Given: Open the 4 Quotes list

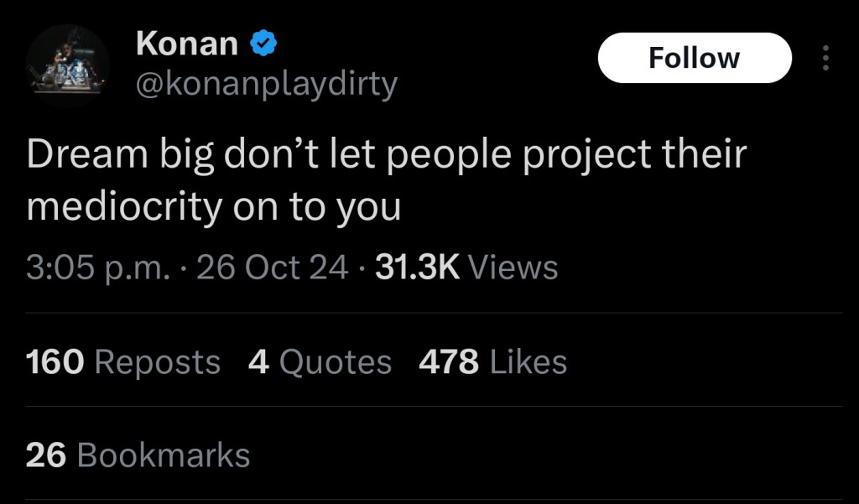Looking at the screenshot, I should click(x=320, y=362).
